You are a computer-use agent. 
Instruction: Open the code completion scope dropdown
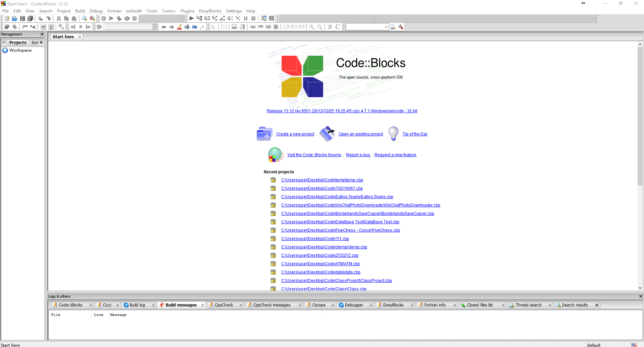coord(328,18)
